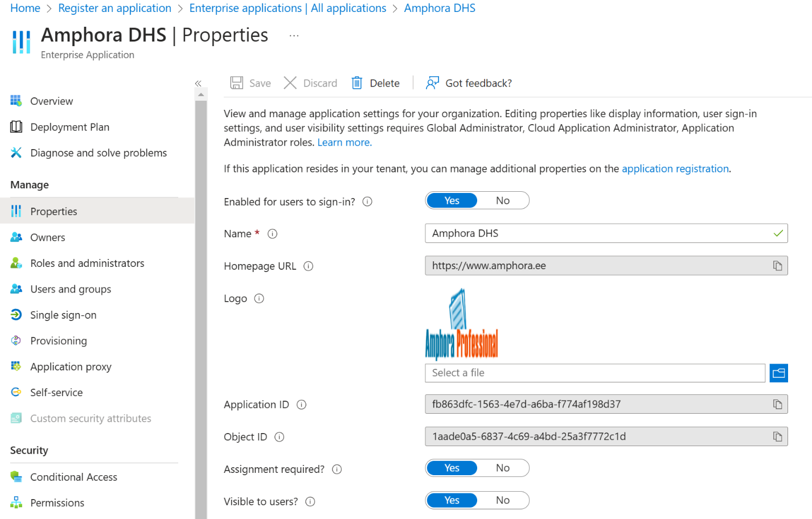Click the Delete trash icon
812x519 pixels.
356,83
